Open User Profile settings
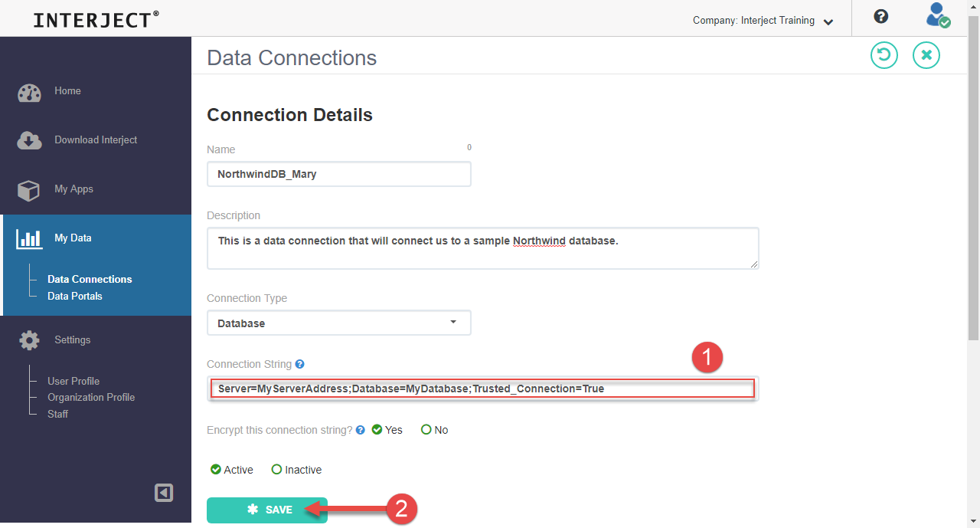This screenshot has height=528, width=980. [73, 381]
